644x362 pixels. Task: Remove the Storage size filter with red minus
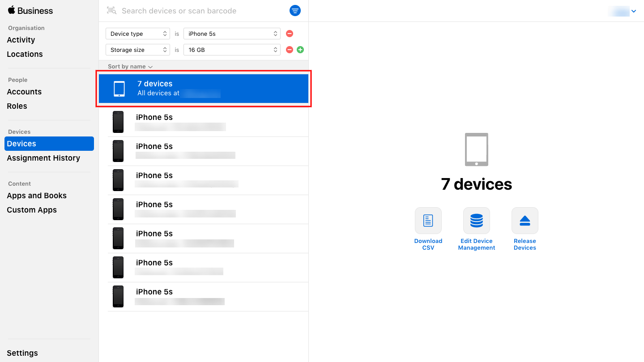289,50
